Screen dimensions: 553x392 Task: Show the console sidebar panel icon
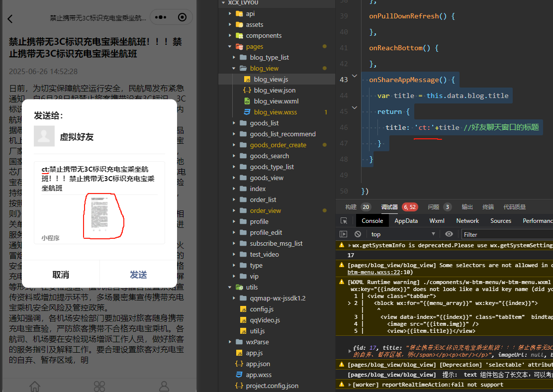tap(343, 234)
